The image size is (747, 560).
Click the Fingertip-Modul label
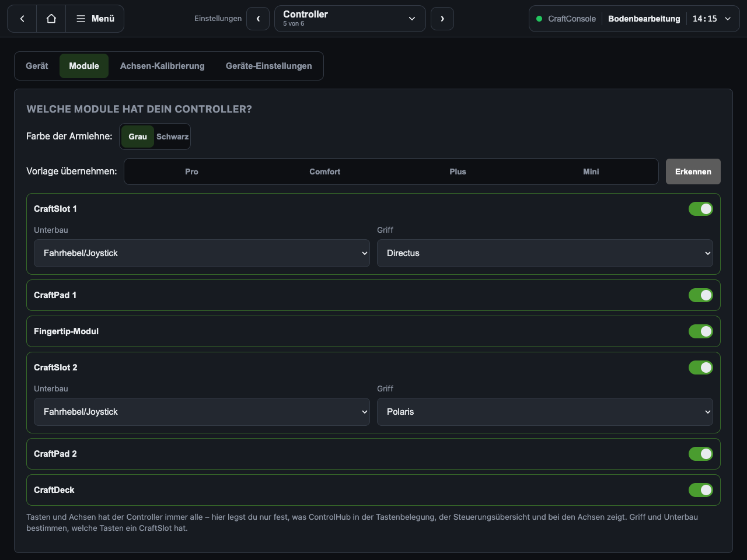(66, 331)
